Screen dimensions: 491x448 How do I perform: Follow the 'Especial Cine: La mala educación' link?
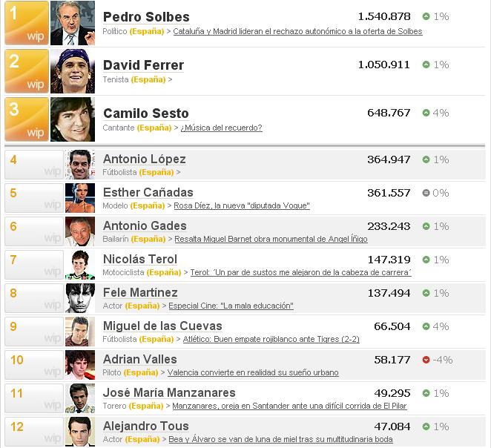(231, 306)
